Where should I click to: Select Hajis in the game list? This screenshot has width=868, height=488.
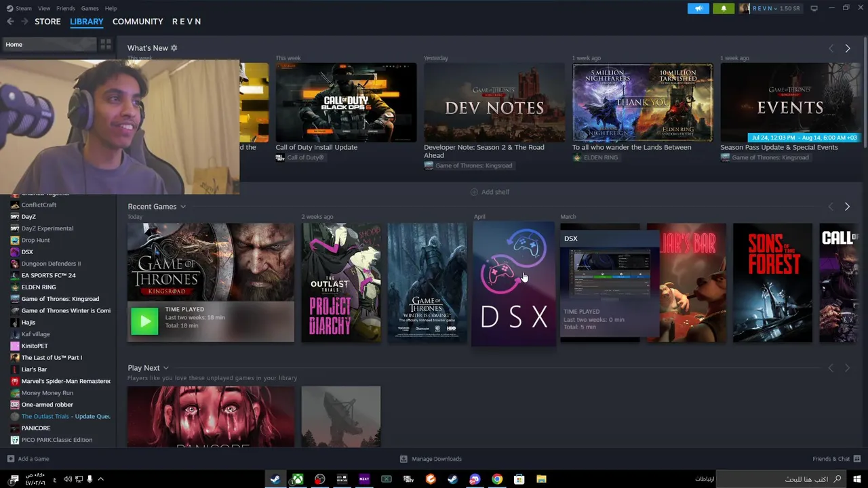(x=28, y=323)
